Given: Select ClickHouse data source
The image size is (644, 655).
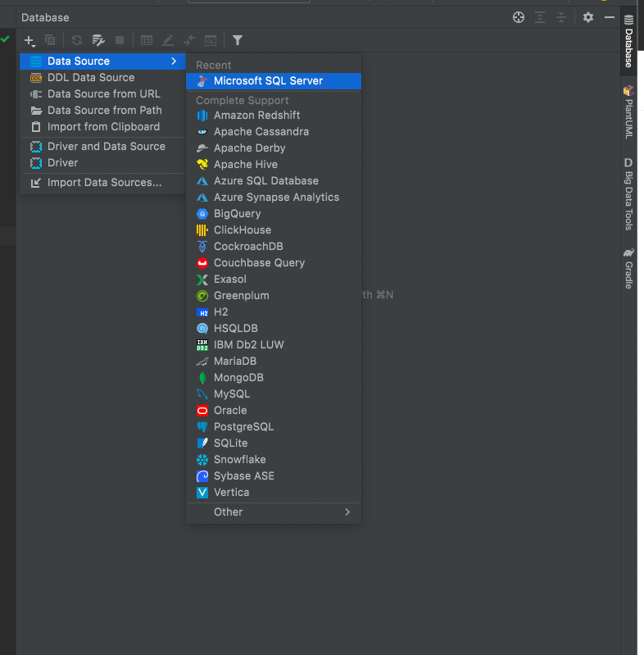Looking at the screenshot, I should [x=274, y=230].
